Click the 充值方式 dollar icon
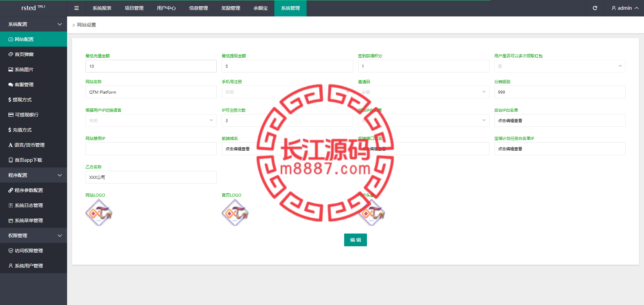The image size is (644, 305). point(10,130)
